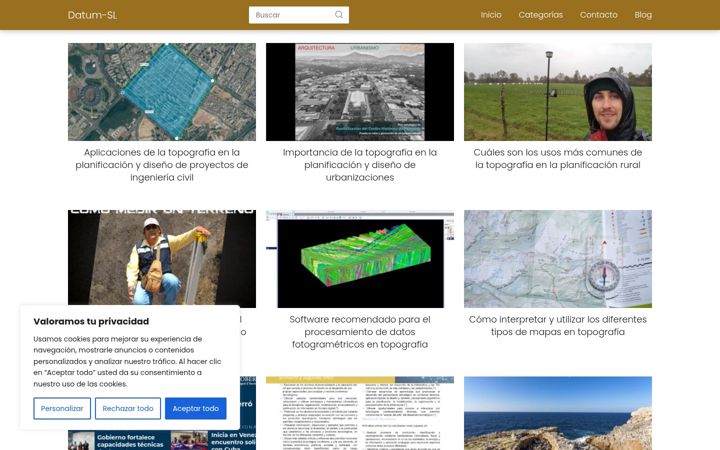The height and width of the screenshot is (450, 720).
Task: Open the Categorías menu item
Action: point(540,15)
